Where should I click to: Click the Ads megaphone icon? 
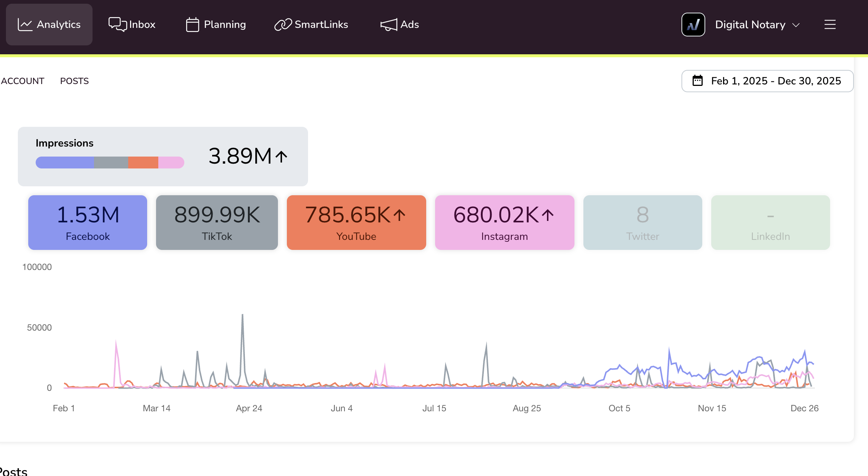pyautogui.click(x=389, y=25)
